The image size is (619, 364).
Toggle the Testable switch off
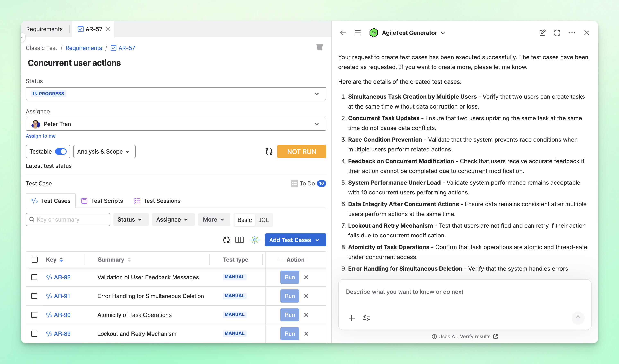coord(61,151)
